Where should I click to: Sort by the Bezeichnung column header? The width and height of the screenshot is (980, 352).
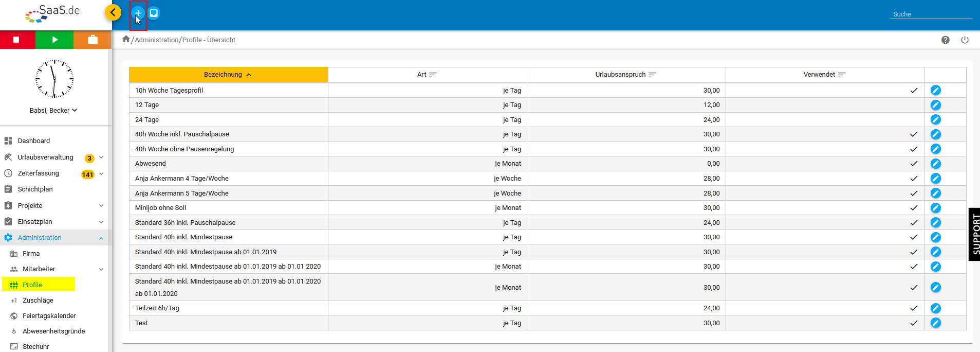[x=228, y=75]
